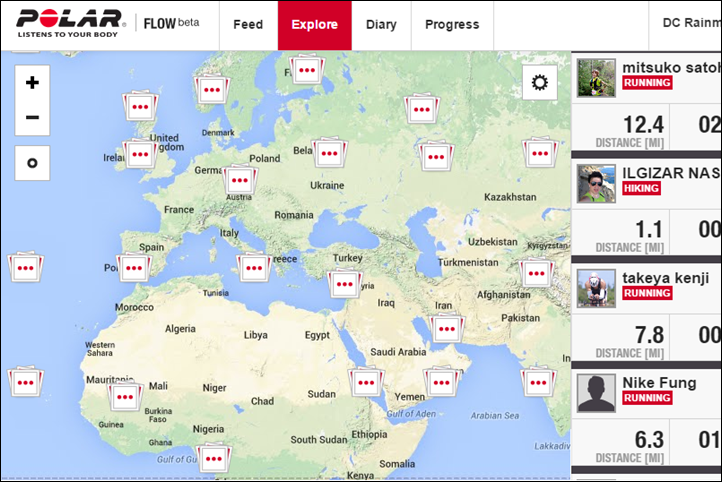
Task: Open cluster marker below Kyrgyzstan label
Action: click(x=536, y=273)
